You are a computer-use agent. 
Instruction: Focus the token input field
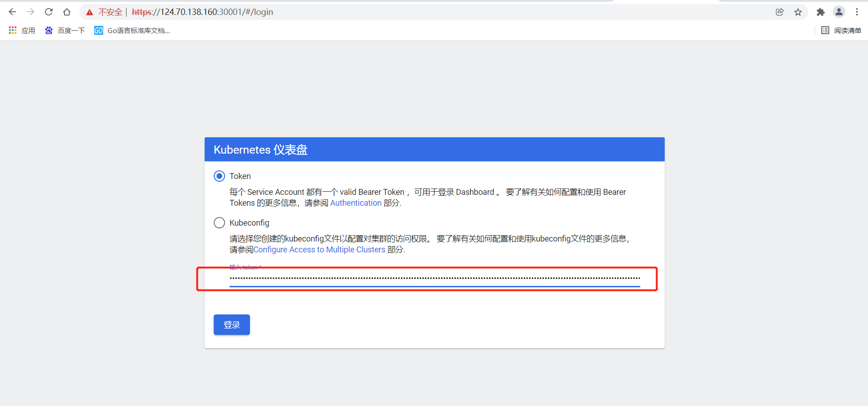click(435, 278)
